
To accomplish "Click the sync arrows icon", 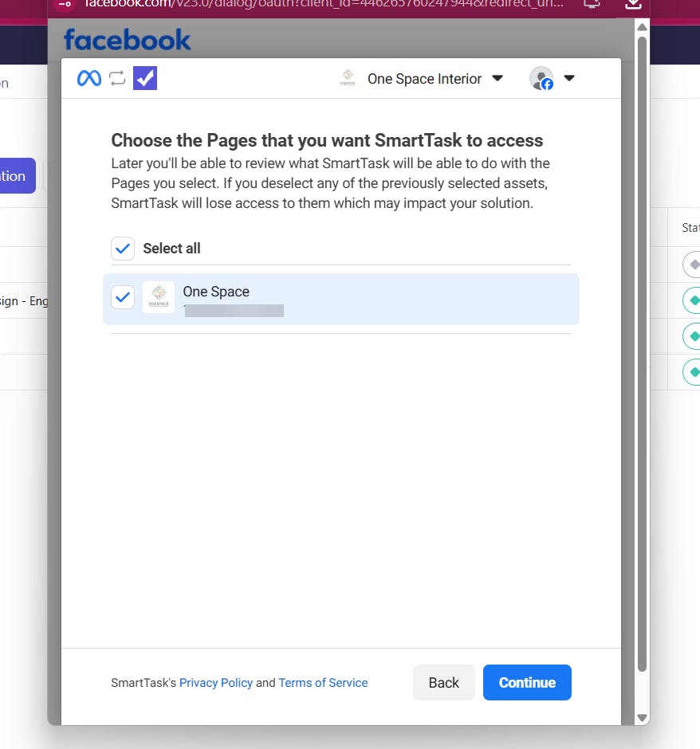I will [117, 78].
